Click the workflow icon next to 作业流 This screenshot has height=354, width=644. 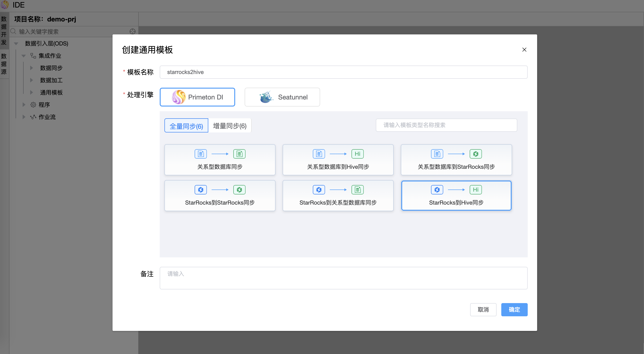point(33,117)
